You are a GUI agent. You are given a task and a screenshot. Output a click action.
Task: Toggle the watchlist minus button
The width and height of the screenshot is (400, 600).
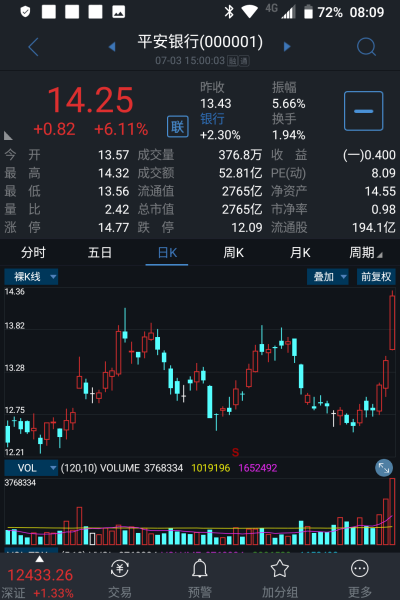pyautogui.click(x=363, y=111)
